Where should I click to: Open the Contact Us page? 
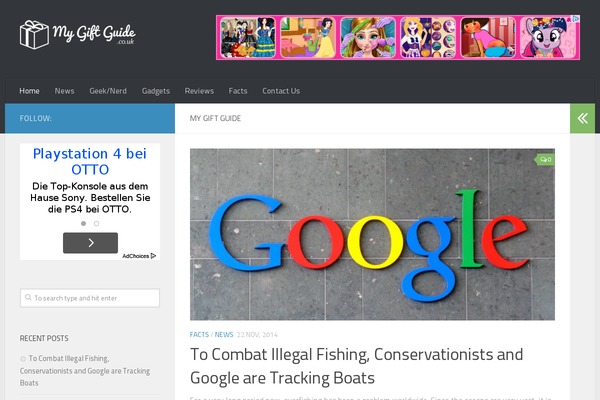coord(281,91)
